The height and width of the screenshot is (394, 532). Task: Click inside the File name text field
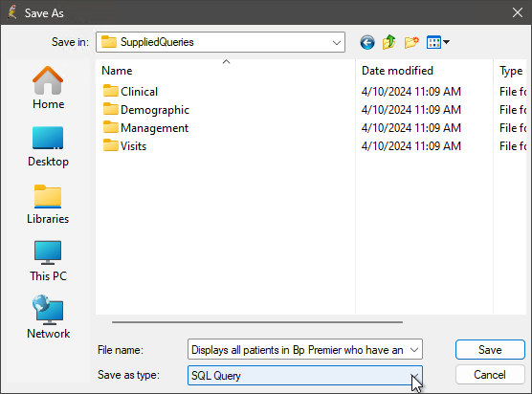(x=298, y=350)
